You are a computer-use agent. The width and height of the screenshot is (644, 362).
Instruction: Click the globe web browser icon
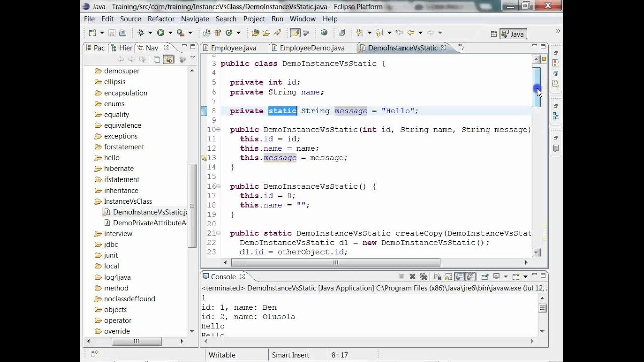point(324,33)
